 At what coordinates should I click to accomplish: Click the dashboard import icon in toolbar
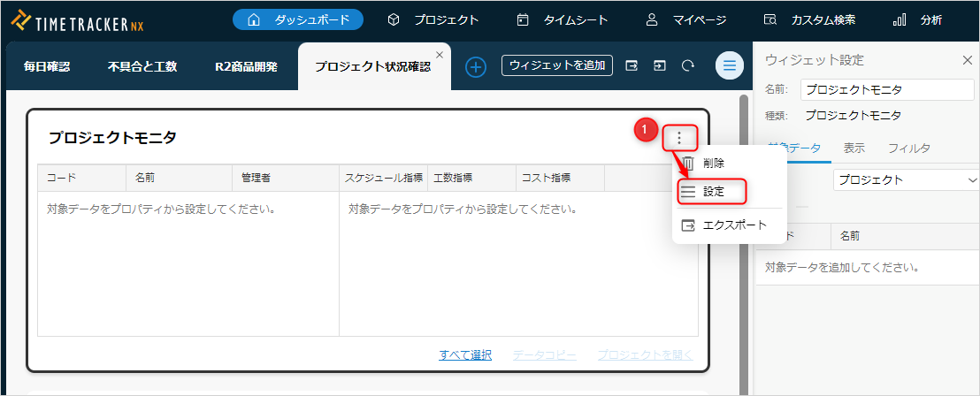[x=660, y=65]
